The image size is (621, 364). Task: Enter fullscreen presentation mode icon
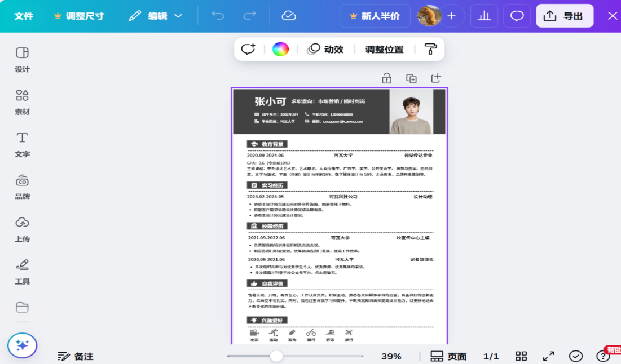(x=549, y=357)
